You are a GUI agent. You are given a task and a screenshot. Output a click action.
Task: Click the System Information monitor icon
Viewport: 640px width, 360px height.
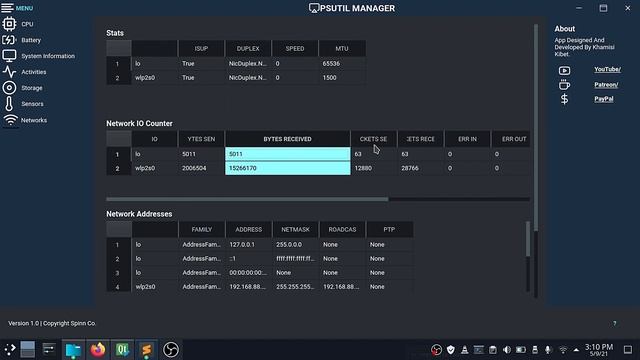click(9, 56)
